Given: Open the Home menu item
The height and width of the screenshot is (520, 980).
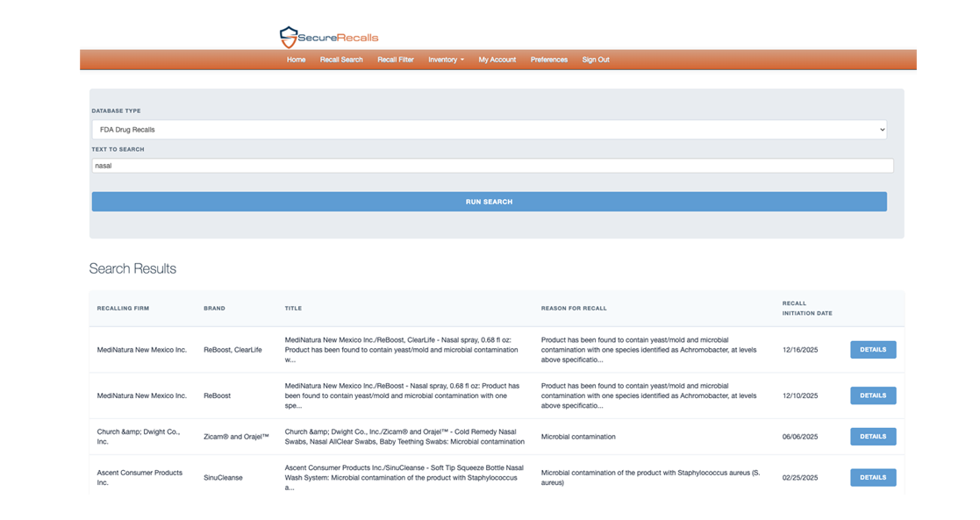Looking at the screenshot, I should click(296, 60).
